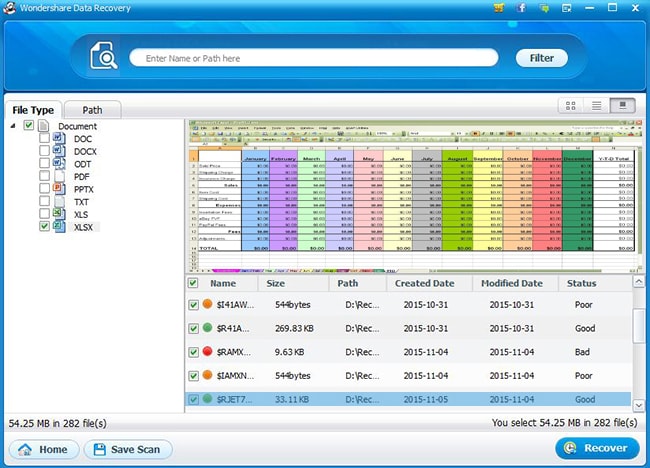This screenshot has width=650, height=468.
Task: Click orange status dot of $I41AW file
Action: 207,304
